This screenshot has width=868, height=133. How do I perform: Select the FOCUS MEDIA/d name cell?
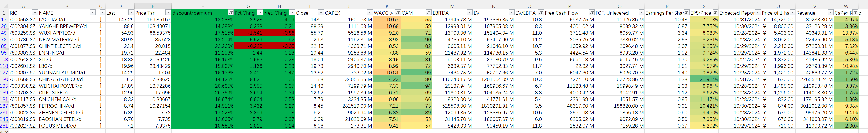click(67, 126)
